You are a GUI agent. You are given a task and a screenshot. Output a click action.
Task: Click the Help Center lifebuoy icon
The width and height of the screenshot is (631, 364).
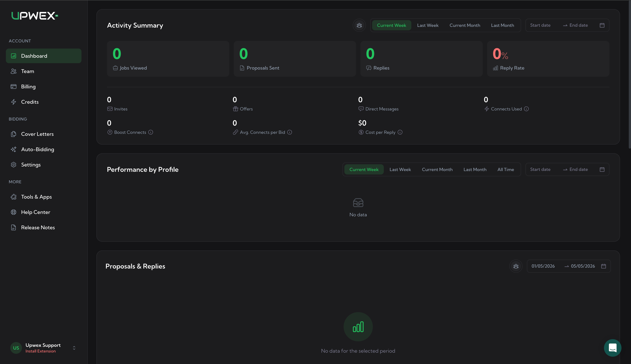[x=13, y=212]
